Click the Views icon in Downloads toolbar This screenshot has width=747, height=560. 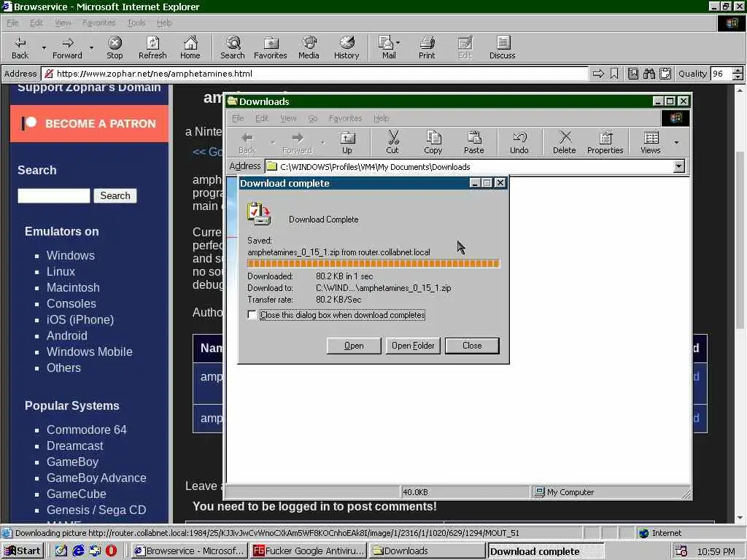click(651, 142)
